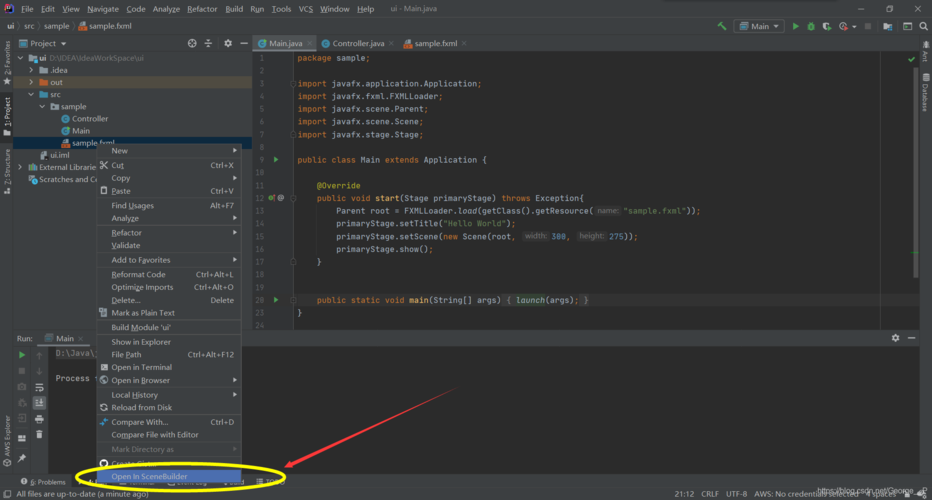The image size is (932, 500).
Task: Open the Ant side panel
Action: click(925, 52)
